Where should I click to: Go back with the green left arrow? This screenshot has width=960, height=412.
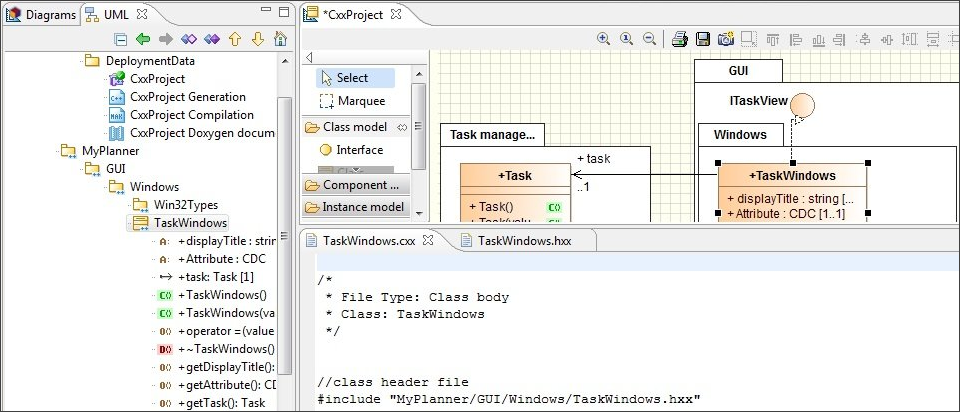[x=143, y=39]
